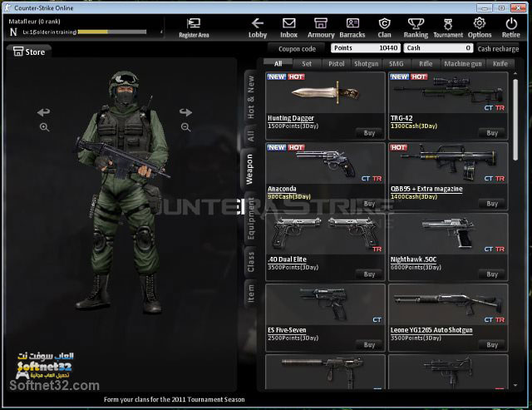Screen dimensions: 532x410
Task: Open the Equipment side tab
Action: tap(250, 218)
